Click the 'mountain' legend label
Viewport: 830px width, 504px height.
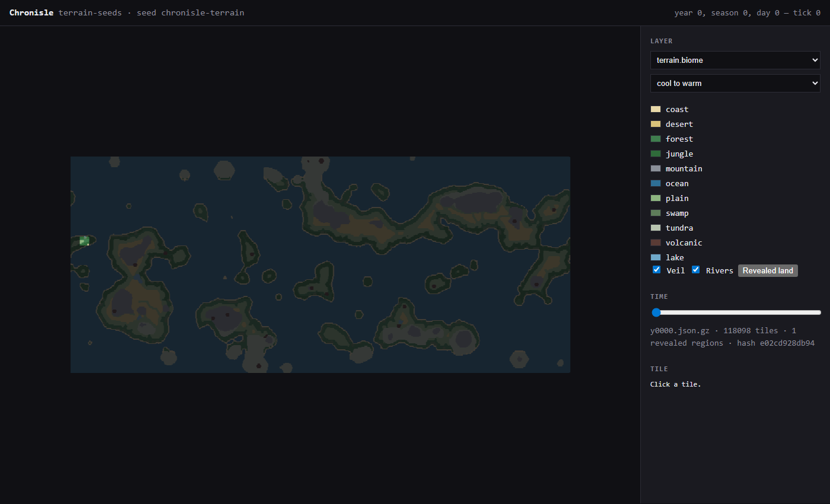tap(684, 168)
